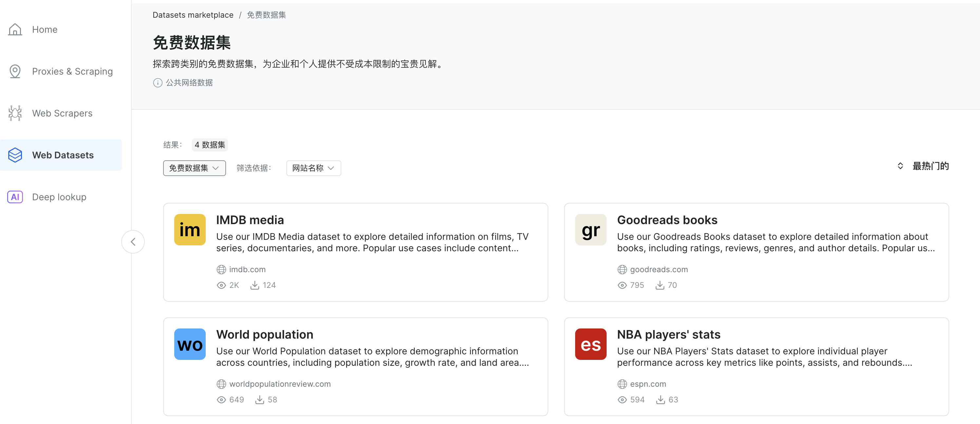Click the red 'es' ESPN logo tile
Viewport: 980px width, 424px height.
click(x=591, y=344)
